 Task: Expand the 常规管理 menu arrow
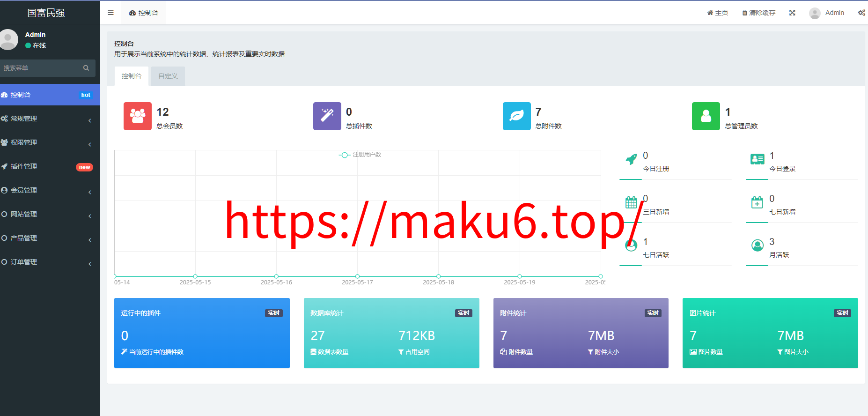90,121
